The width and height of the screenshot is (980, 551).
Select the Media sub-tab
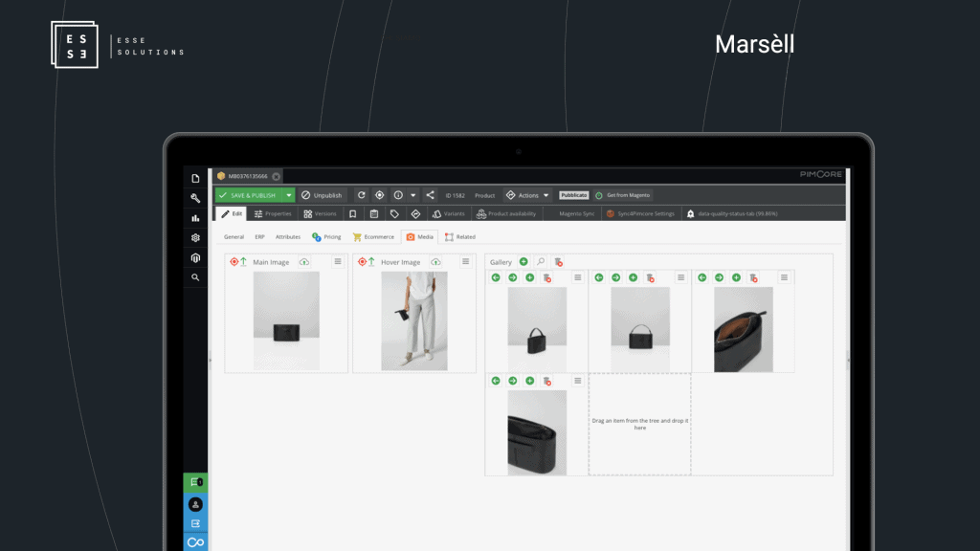[x=419, y=237]
